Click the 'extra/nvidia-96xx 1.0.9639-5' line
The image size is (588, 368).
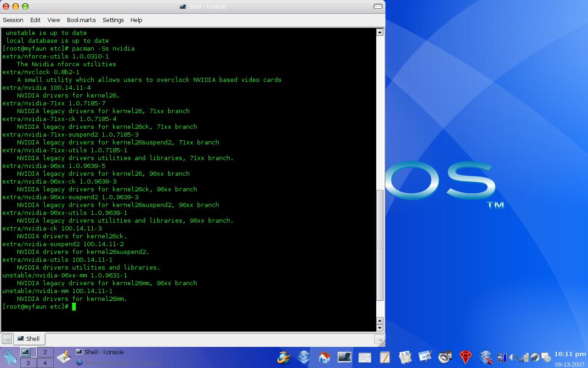[54, 166]
